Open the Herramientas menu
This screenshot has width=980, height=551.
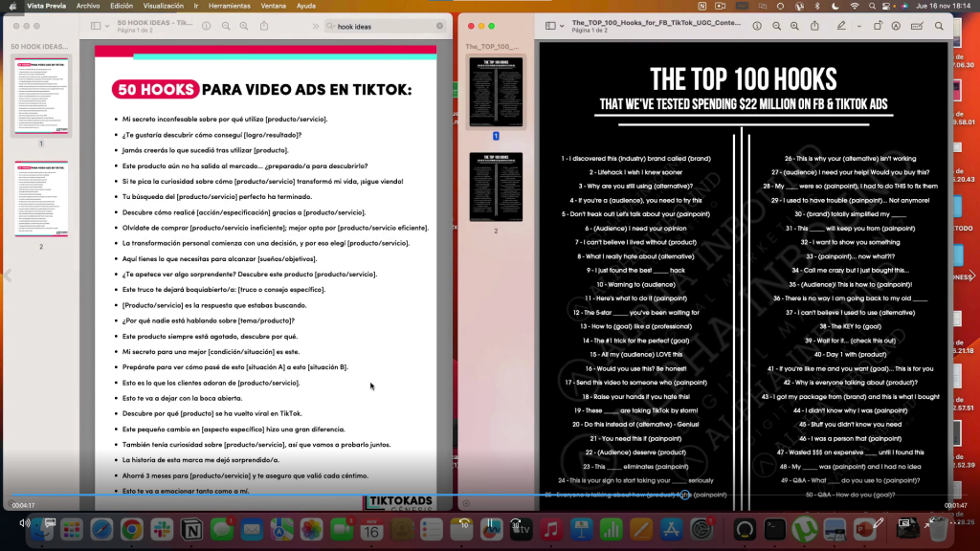pyautogui.click(x=230, y=7)
